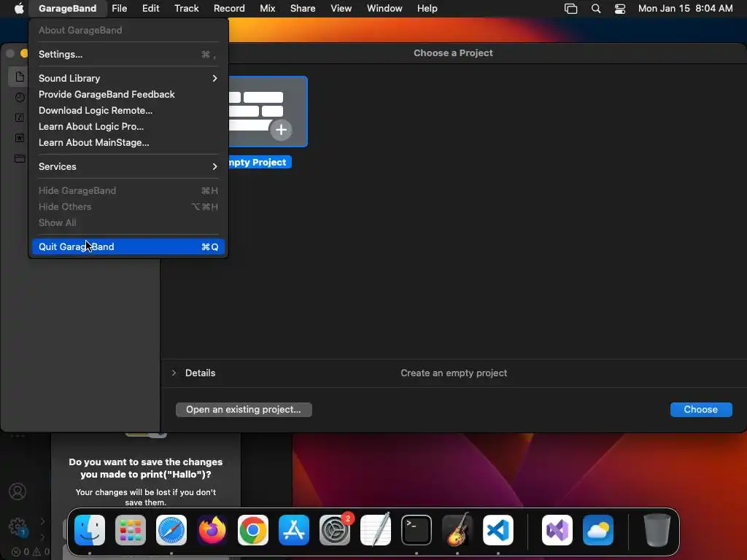
Task: Click the Stage Manager window icon in menu bar
Action: coord(570,9)
